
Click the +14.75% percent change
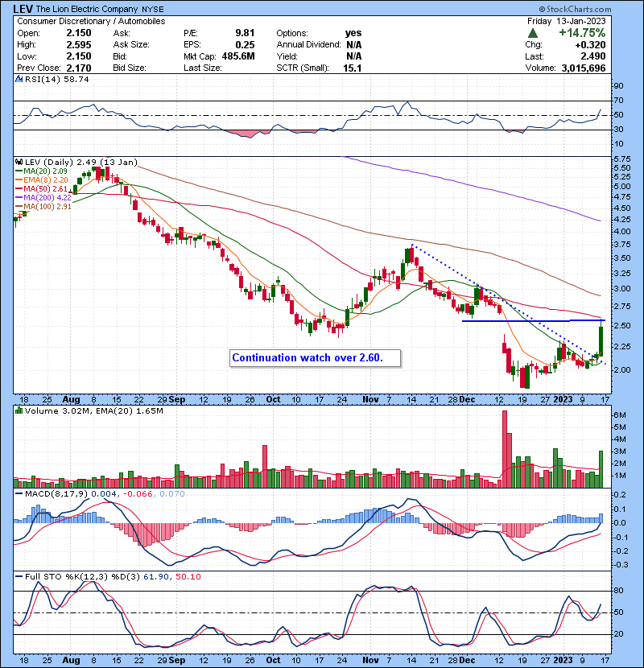tap(582, 33)
